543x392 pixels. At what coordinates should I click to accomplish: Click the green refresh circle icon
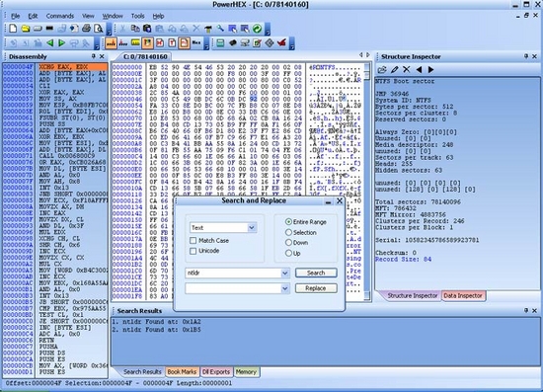point(257,29)
